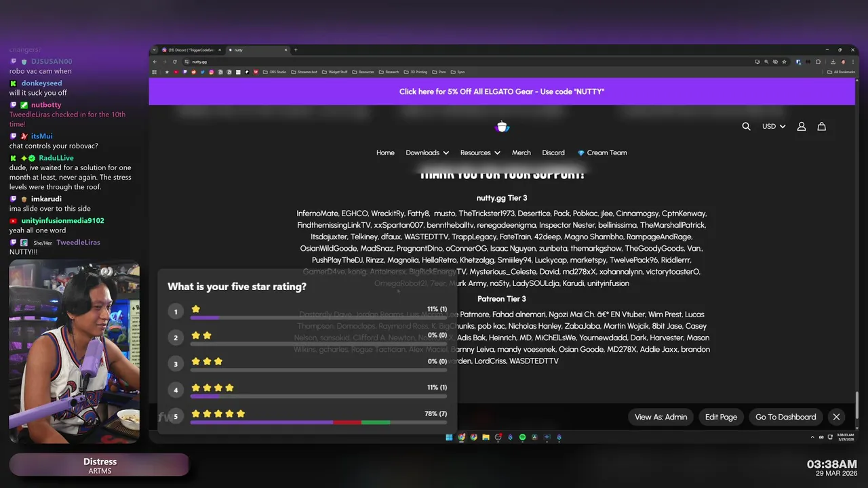
Task: Open the Windows Start button
Action: coord(449,437)
